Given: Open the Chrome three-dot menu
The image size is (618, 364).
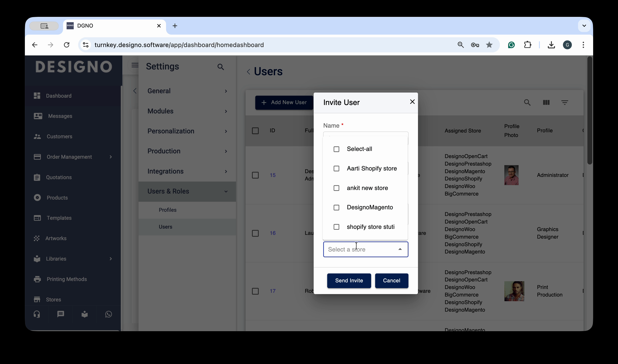Looking at the screenshot, I should (x=583, y=45).
